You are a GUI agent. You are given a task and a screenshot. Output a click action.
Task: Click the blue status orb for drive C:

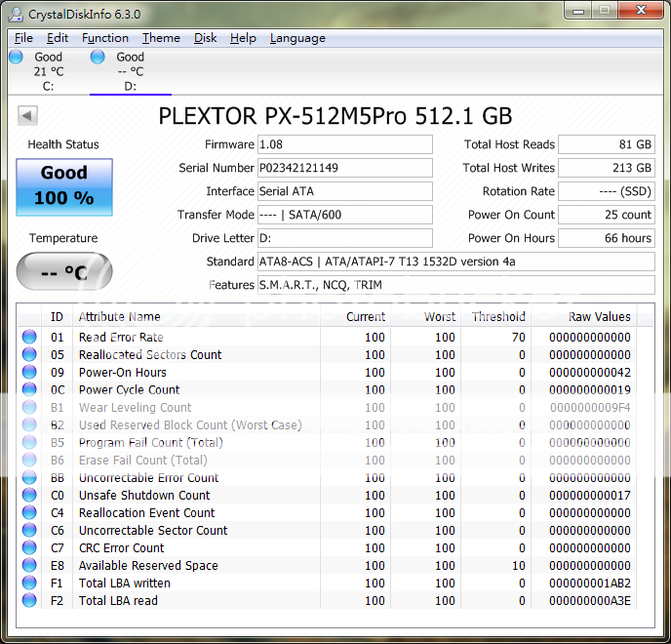(x=16, y=57)
